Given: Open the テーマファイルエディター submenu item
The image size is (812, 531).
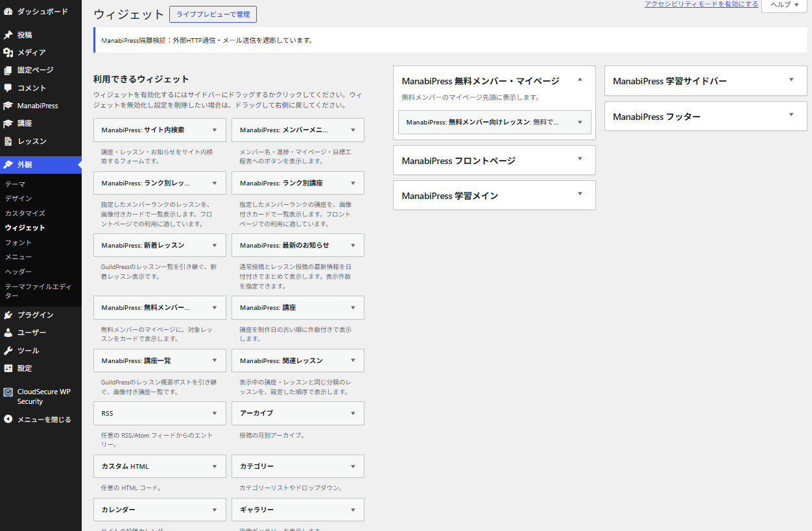Looking at the screenshot, I should coord(38,291).
